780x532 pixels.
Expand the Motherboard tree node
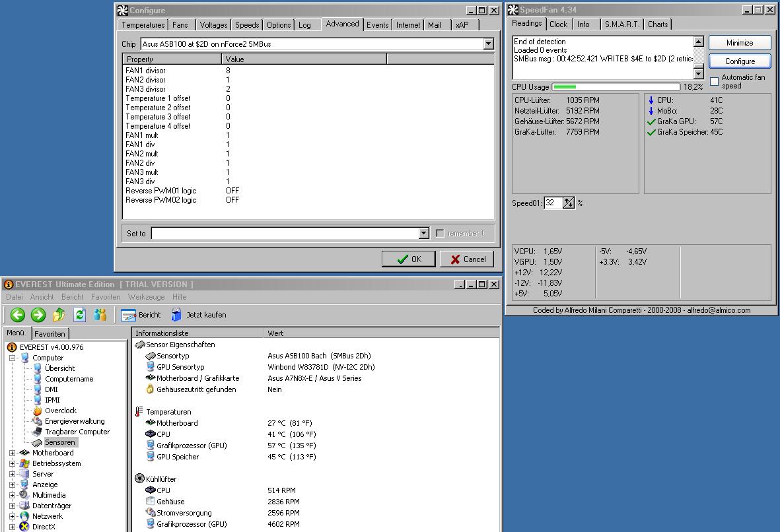[x=13, y=453]
